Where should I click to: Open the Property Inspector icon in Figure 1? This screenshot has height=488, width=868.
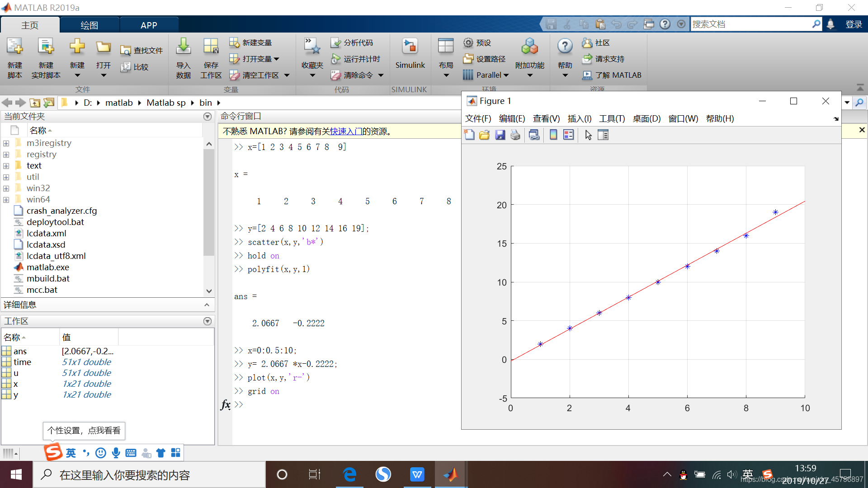pos(603,135)
